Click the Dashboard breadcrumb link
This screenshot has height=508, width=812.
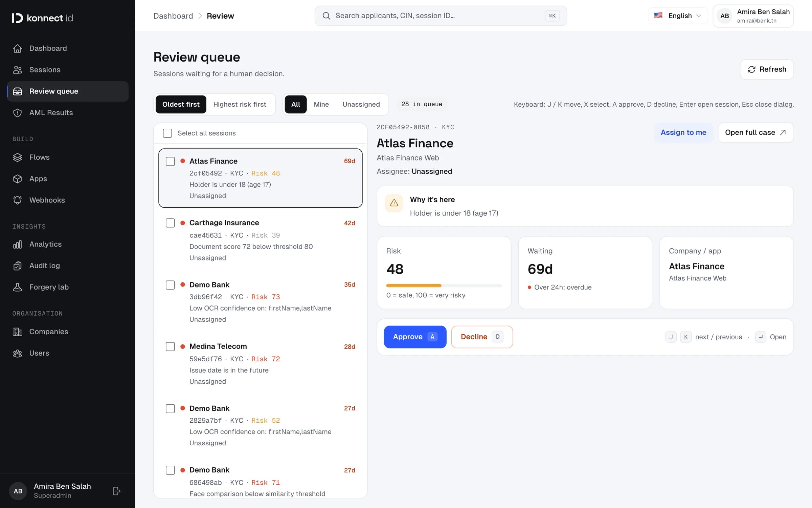[173, 16]
